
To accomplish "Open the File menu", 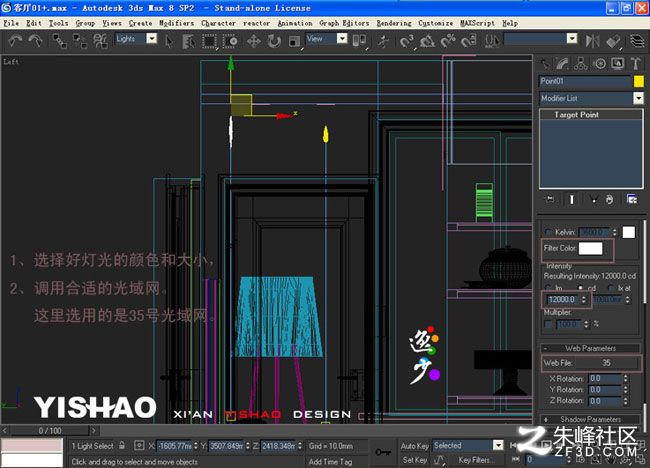I will [x=11, y=23].
